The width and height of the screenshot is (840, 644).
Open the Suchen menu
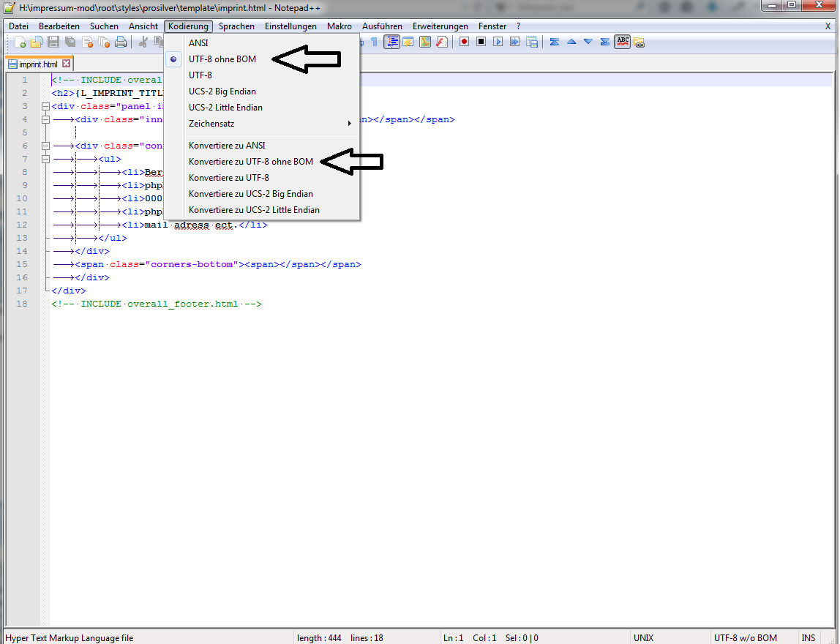click(104, 26)
